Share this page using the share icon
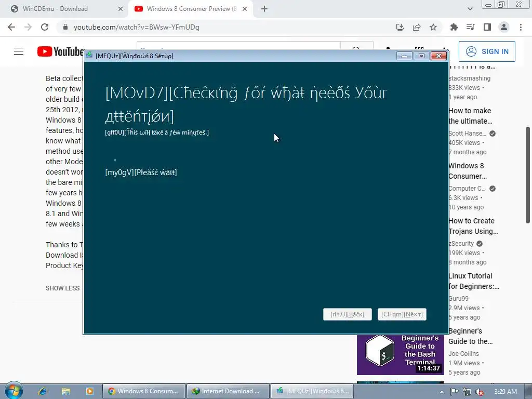 (x=417, y=27)
